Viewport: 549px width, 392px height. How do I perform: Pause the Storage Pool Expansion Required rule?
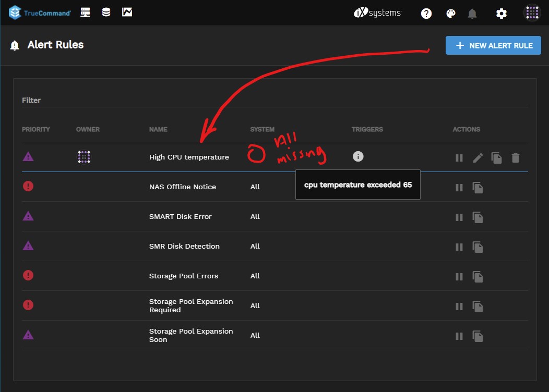(x=459, y=307)
